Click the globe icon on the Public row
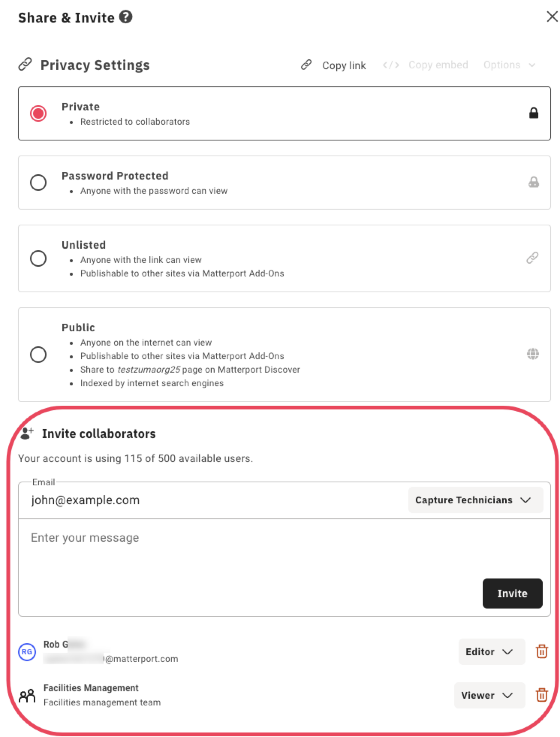 [x=533, y=354]
